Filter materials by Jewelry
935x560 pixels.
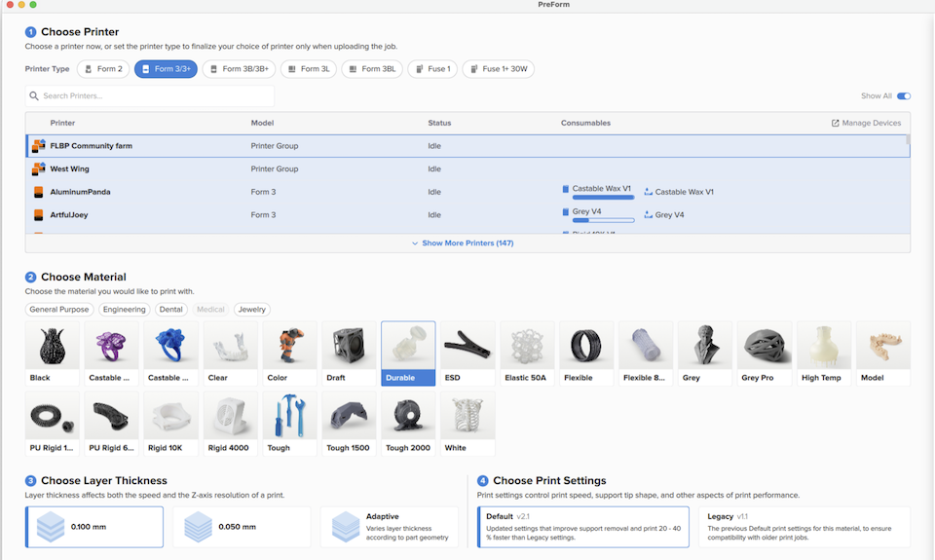[252, 310]
